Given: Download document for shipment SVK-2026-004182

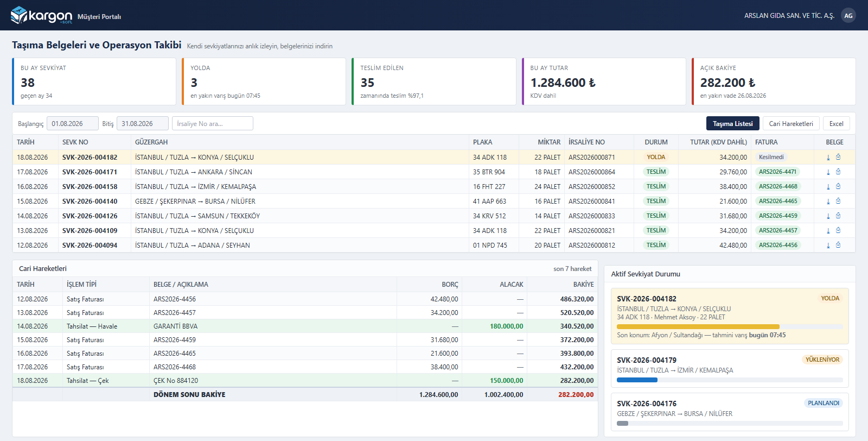Looking at the screenshot, I should pyautogui.click(x=828, y=157).
